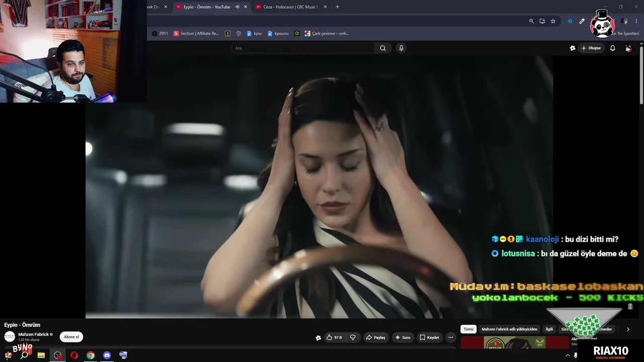Screen dimensions: 644x362
Task: Open OBS Studio from the taskbar
Action: point(58,355)
